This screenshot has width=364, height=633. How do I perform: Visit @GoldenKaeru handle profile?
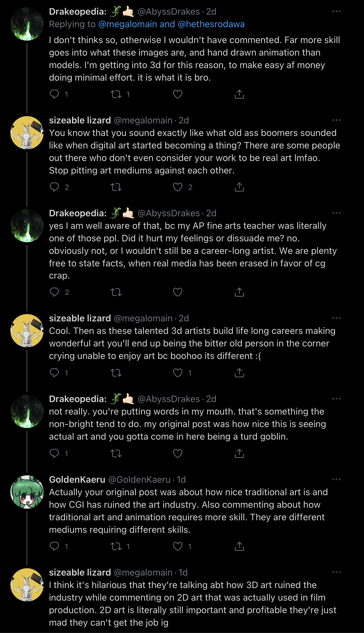(140, 480)
